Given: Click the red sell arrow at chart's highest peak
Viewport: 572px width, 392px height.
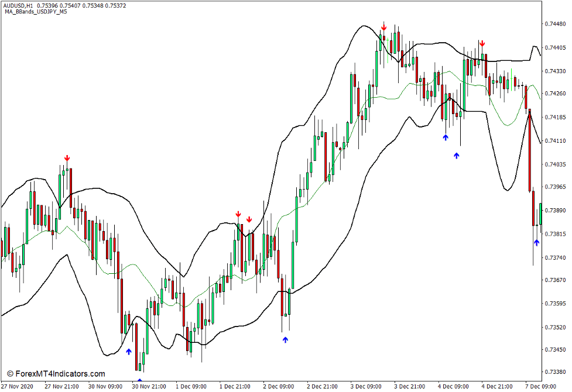Looking at the screenshot, I should [383, 27].
